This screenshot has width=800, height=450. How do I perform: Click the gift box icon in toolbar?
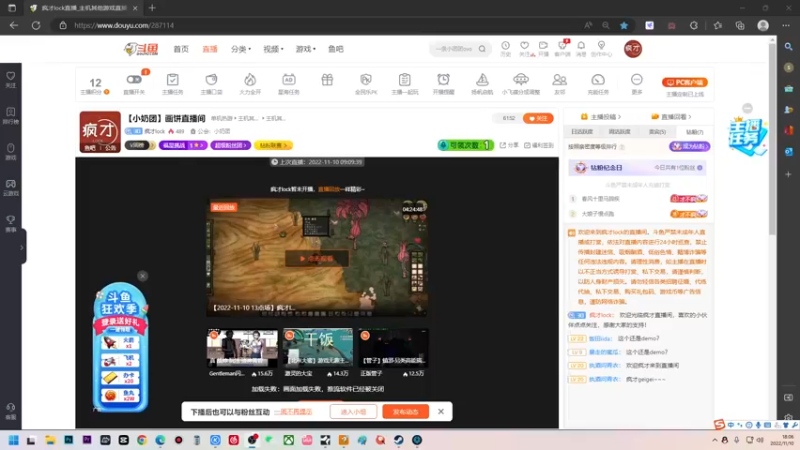[x=327, y=80]
